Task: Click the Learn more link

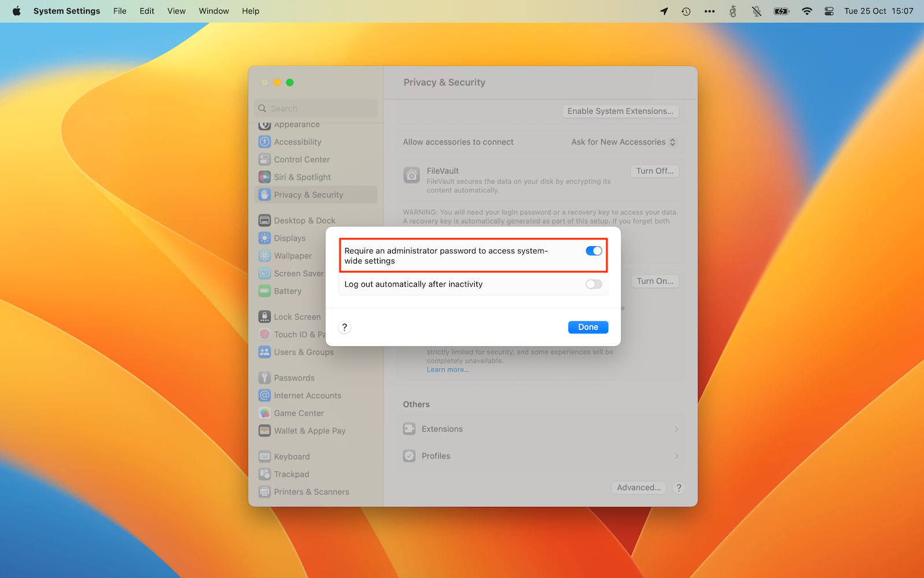Action: tap(448, 370)
